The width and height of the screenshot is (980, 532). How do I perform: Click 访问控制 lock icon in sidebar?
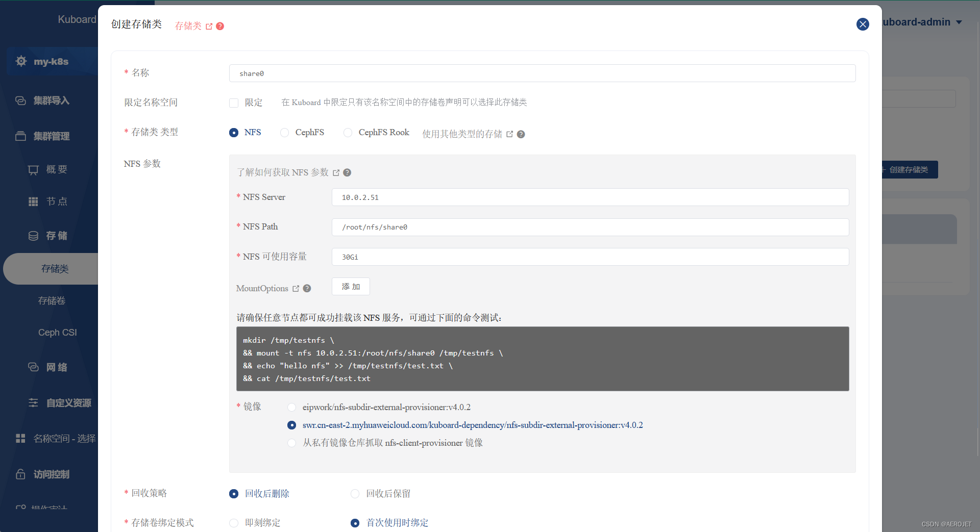(20, 474)
